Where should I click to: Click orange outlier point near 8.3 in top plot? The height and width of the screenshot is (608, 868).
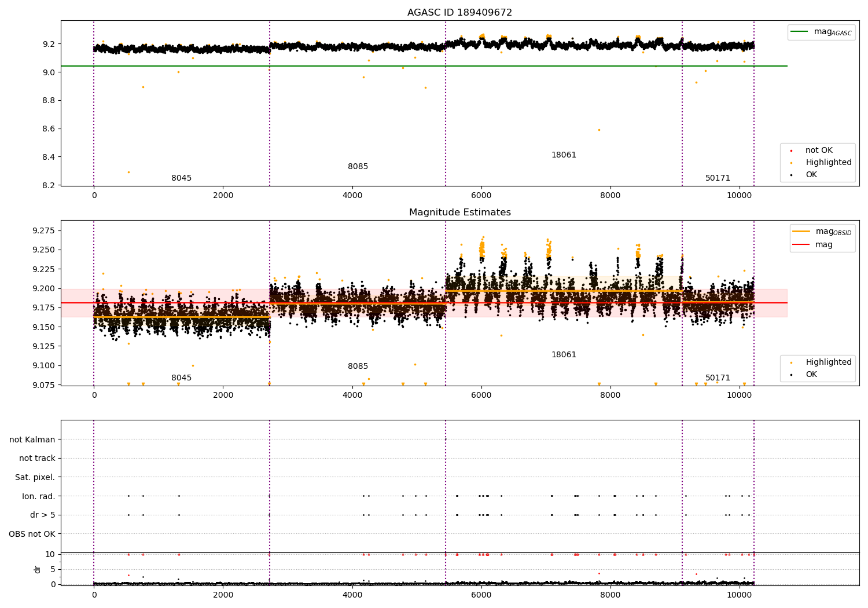pyautogui.click(x=128, y=172)
